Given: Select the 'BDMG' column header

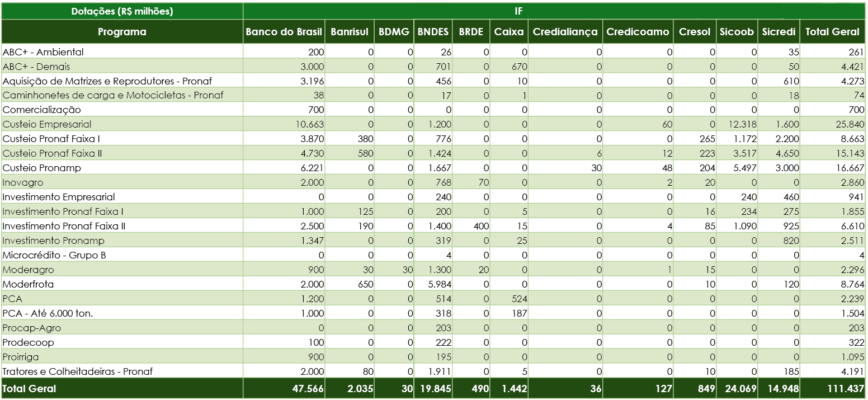Looking at the screenshot, I should (394, 32).
